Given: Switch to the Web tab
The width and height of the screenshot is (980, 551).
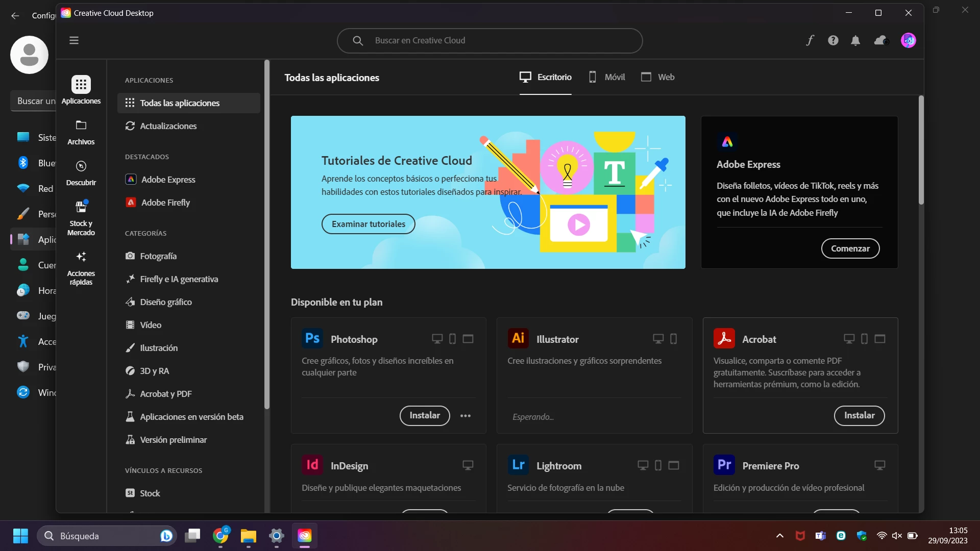Looking at the screenshot, I should coord(658,77).
